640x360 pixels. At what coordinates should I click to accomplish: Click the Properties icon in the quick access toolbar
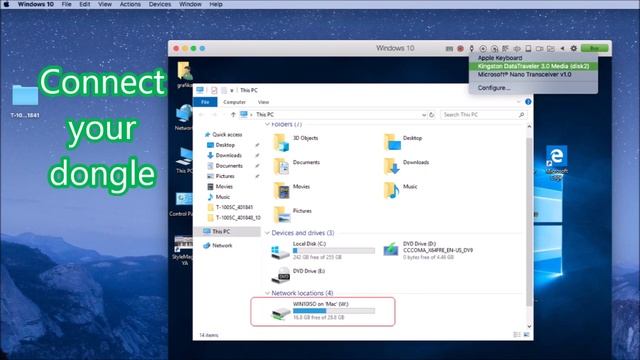[214, 90]
